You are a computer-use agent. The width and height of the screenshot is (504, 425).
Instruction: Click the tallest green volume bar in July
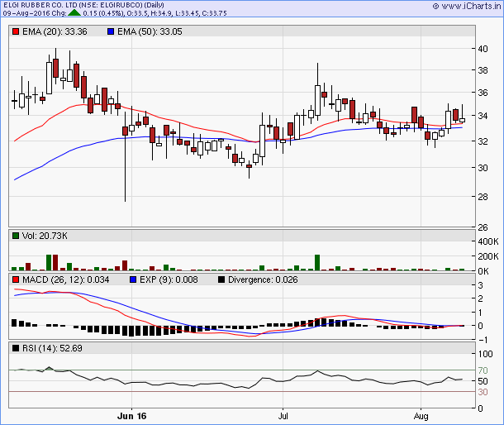(x=317, y=263)
